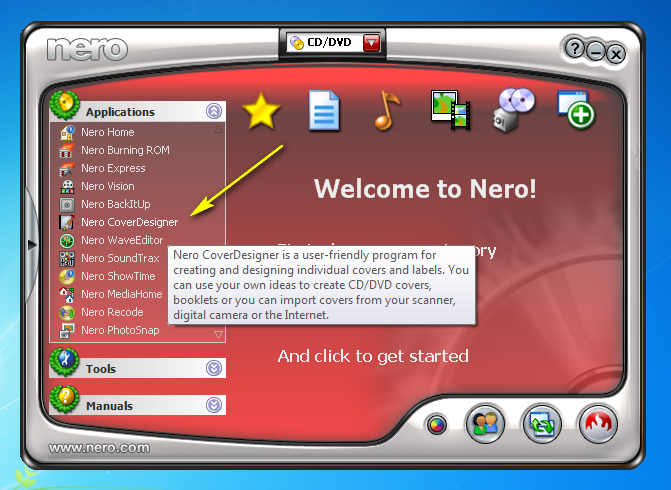Launch Nero BackItUp
The image size is (671, 490).
click(x=116, y=204)
